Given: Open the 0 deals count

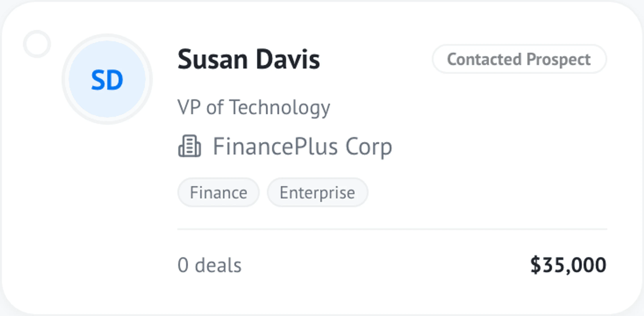Looking at the screenshot, I should click(210, 265).
